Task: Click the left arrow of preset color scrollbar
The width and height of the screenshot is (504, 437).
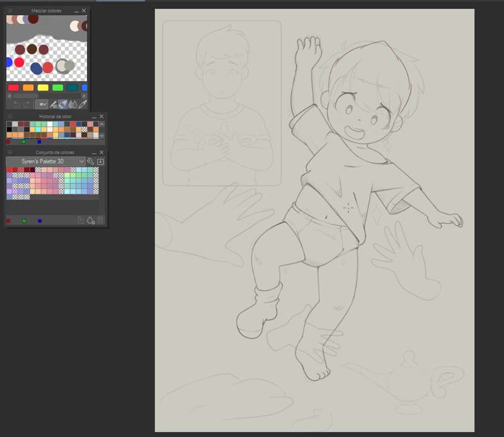Action: tap(9, 96)
